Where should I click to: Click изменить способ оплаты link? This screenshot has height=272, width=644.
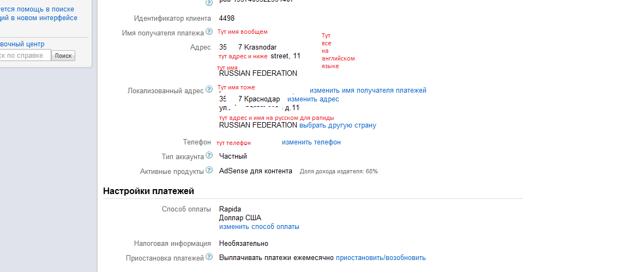(259, 227)
